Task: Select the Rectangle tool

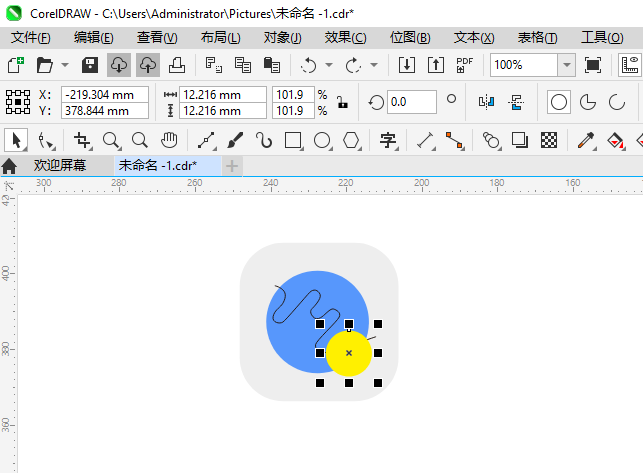Action: 293,140
